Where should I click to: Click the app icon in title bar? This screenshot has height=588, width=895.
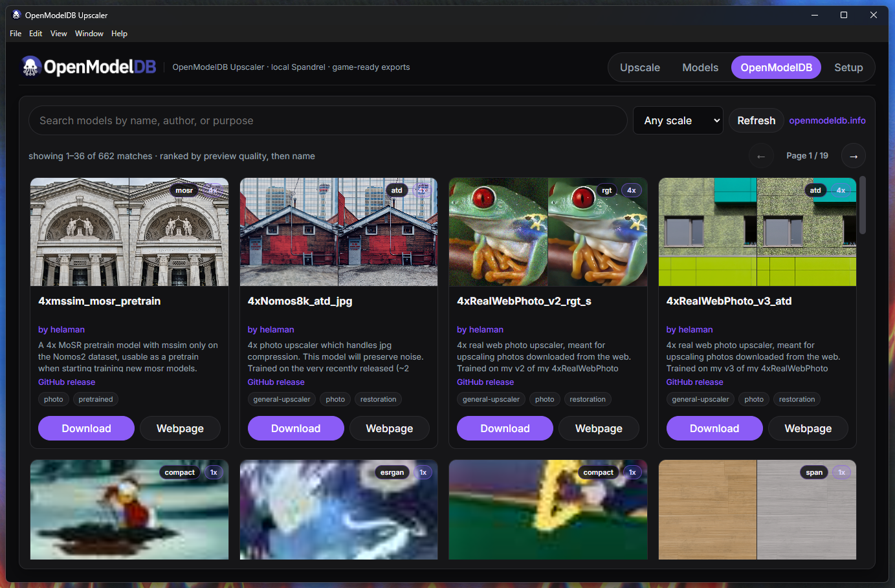coord(16,15)
